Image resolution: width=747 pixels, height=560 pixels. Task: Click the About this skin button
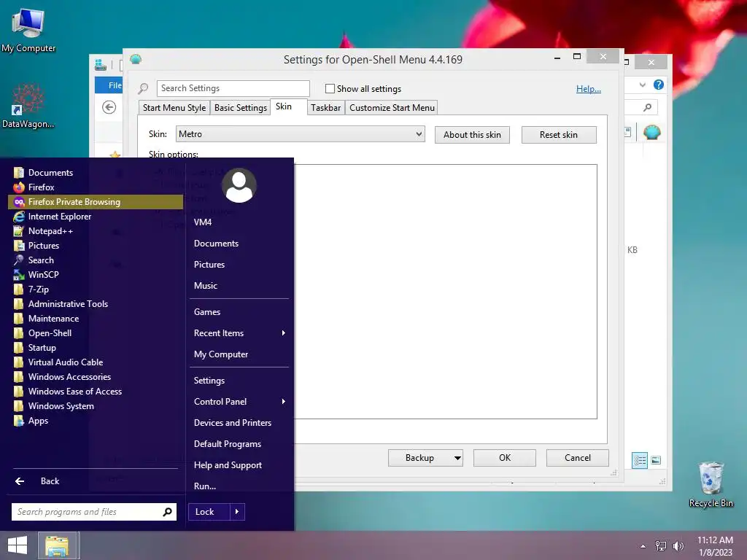pyautogui.click(x=472, y=135)
